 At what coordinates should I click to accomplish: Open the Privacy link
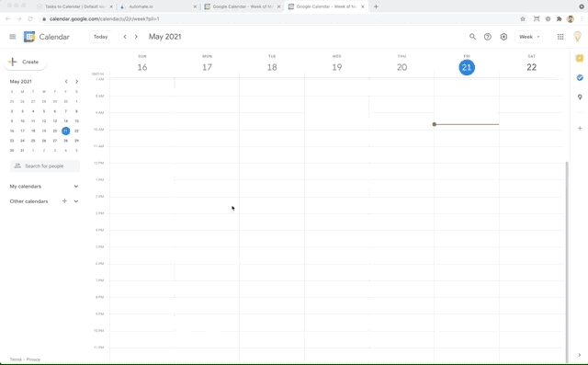tap(33, 359)
